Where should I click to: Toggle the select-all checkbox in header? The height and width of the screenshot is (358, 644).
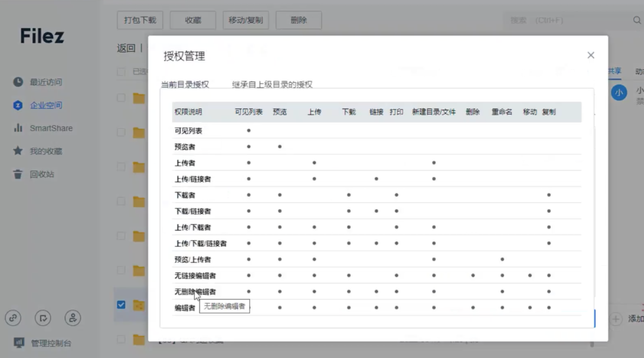[121, 71]
